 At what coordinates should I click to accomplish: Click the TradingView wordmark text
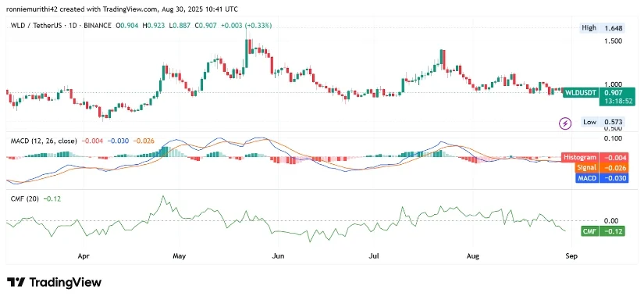click(x=65, y=282)
